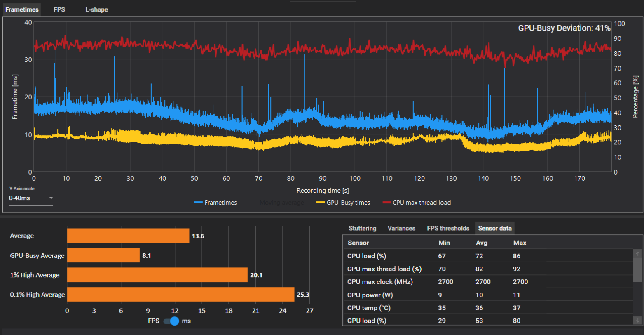This screenshot has height=335, width=644.
Task: Click the Max column header
Action: tap(520, 243)
